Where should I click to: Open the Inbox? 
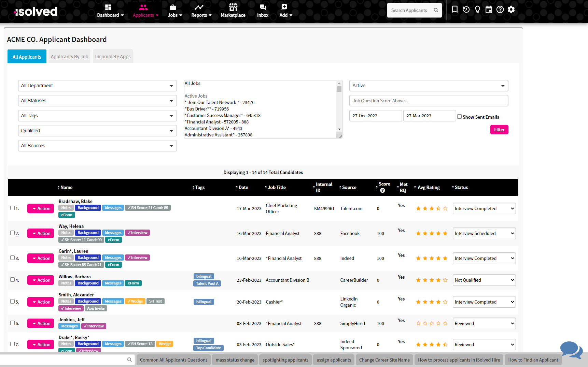[x=263, y=11]
